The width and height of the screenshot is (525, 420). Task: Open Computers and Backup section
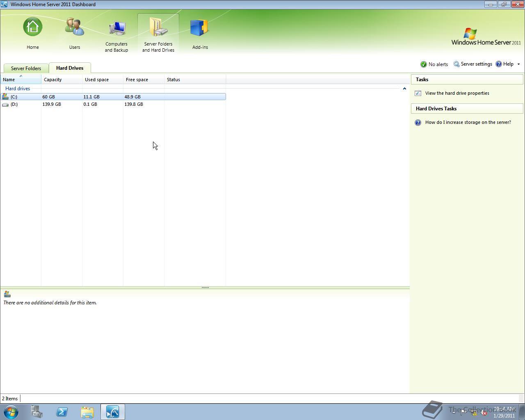[x=116, y=34]
